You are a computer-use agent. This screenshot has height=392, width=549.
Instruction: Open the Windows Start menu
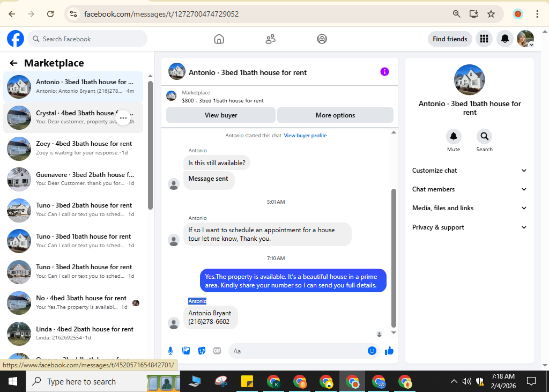[13, 381]
